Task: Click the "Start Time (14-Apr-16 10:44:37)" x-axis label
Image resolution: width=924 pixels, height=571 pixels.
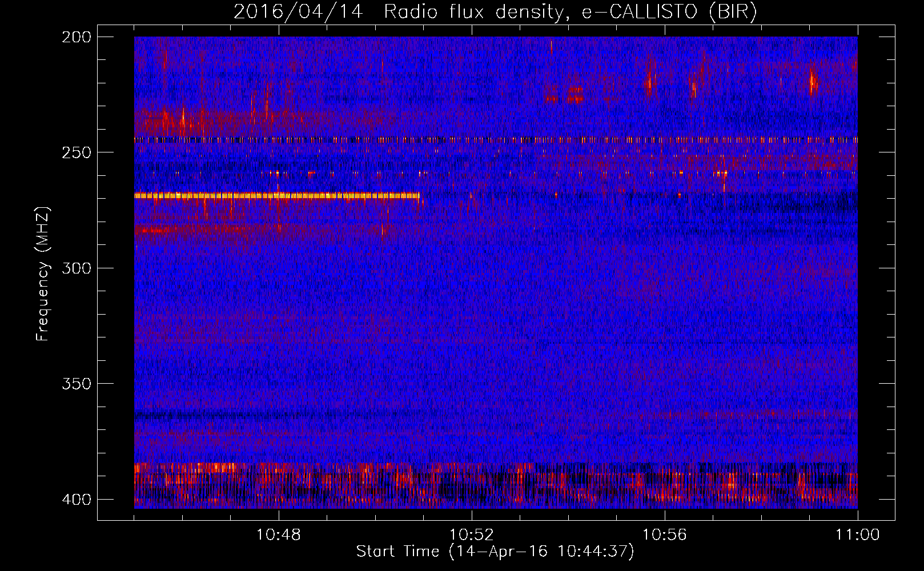Action: (495, 552)
